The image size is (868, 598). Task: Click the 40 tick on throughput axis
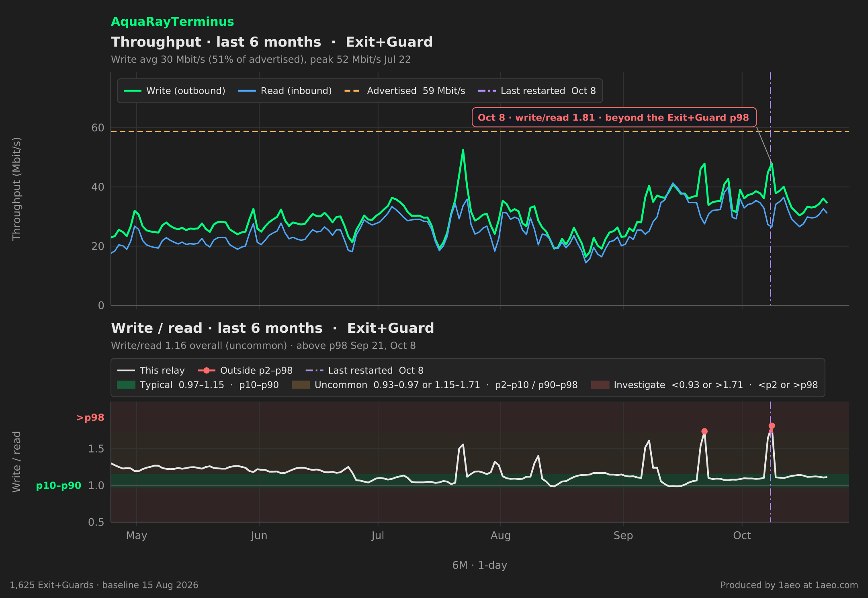[98, 187]
